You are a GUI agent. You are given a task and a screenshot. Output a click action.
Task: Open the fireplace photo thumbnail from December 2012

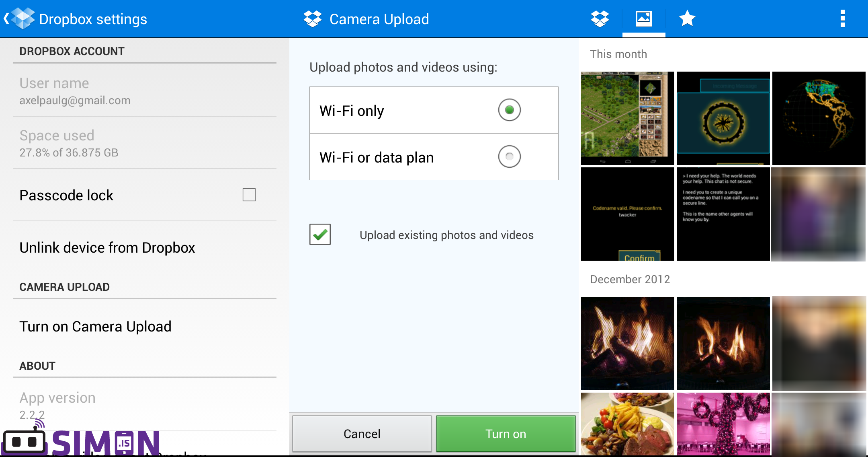[x=627, y=343]
